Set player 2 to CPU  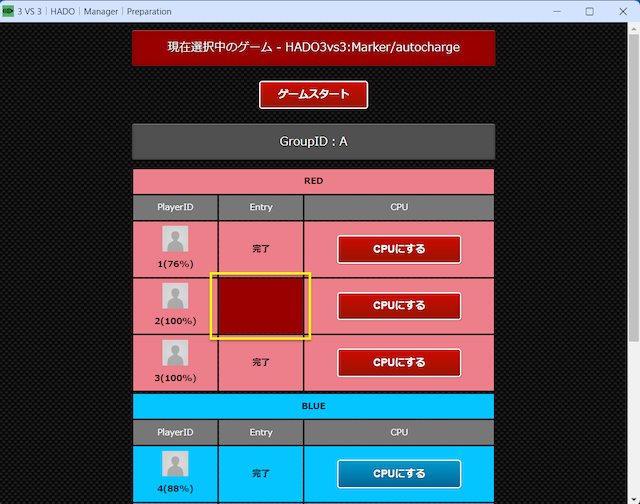click(399, 306)
